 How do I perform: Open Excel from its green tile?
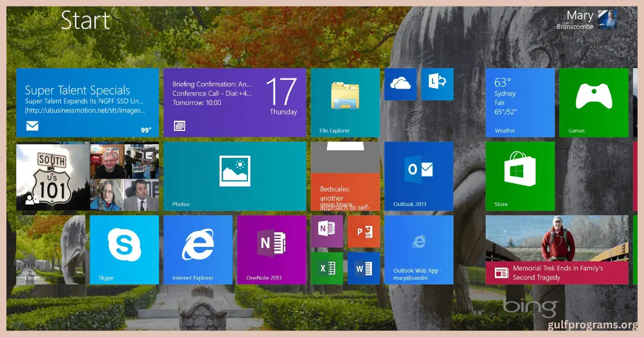pyautogui.click(x=327, y=268)
